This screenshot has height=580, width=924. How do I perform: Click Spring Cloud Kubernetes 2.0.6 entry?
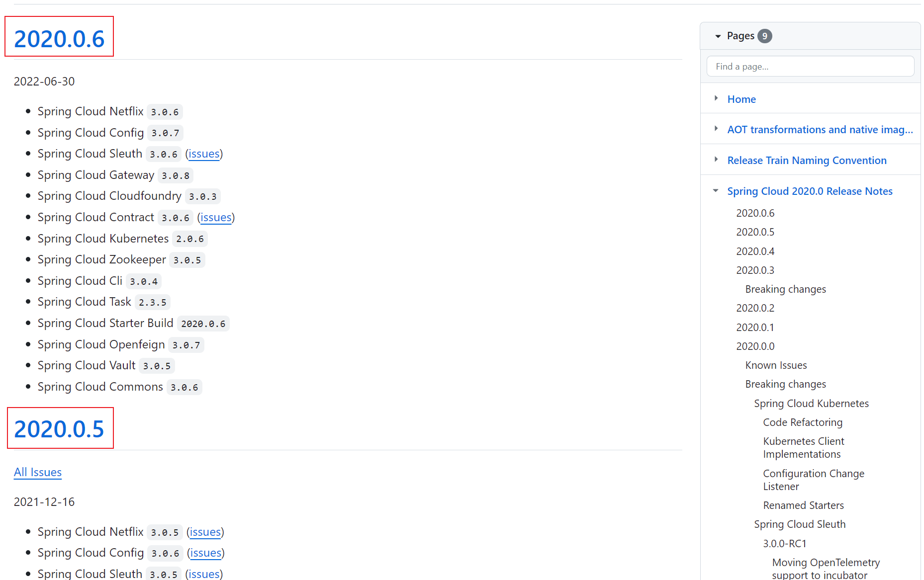(122, 239)
